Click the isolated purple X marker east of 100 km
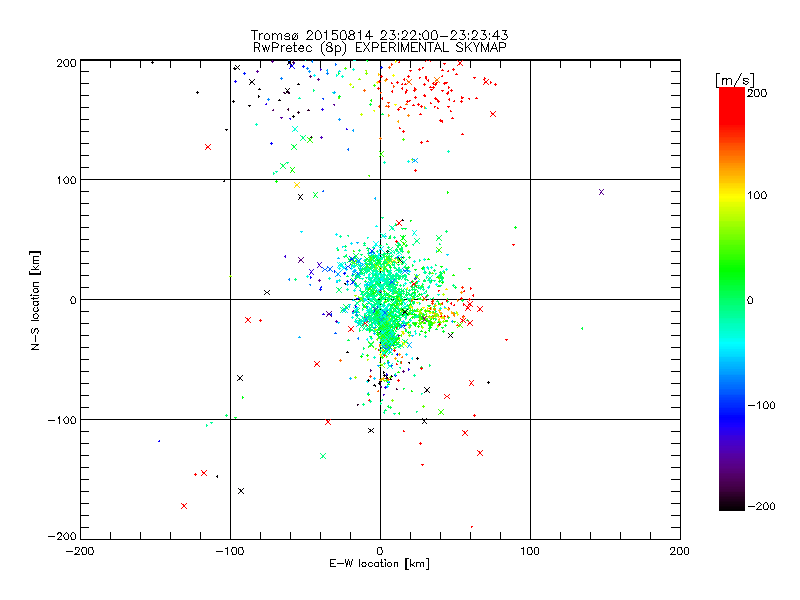Viewport: 800px width, 600px height. [x=602, y=192]
